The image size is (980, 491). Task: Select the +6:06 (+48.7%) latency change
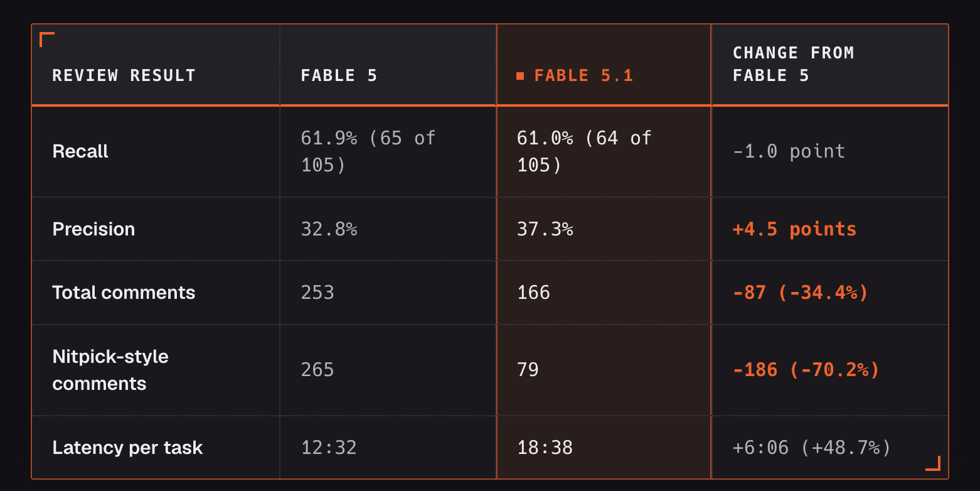pyautogui.click(x=812, y=448)
